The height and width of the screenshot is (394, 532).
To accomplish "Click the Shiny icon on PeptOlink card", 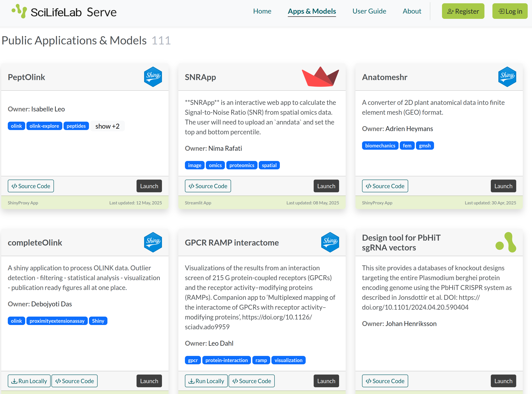I will (x=153, y=77).
